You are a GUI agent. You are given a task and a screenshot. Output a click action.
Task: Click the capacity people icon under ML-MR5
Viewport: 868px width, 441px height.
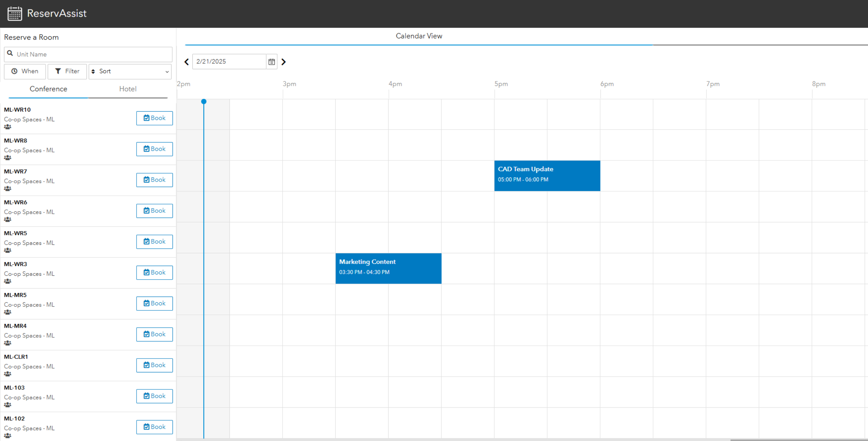(7, 312)
